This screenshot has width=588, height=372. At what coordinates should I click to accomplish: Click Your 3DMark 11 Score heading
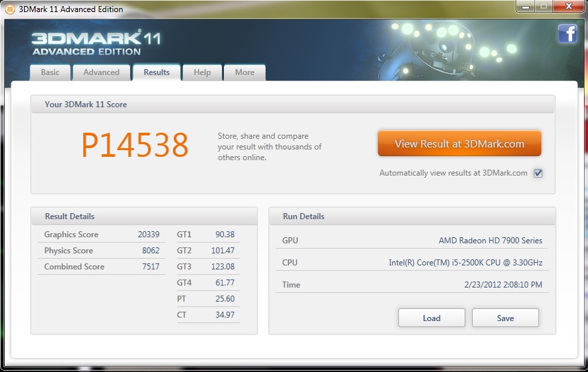click(86, 105)
